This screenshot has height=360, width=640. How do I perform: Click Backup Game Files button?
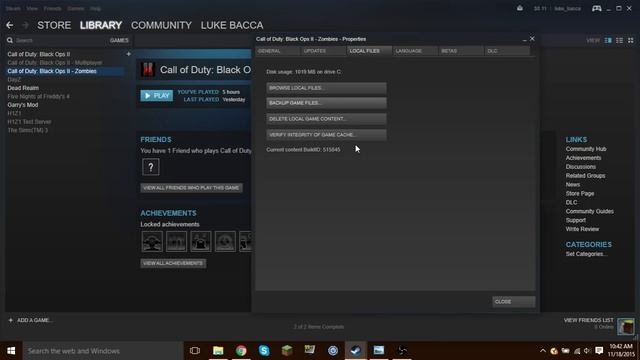(326, 103)
